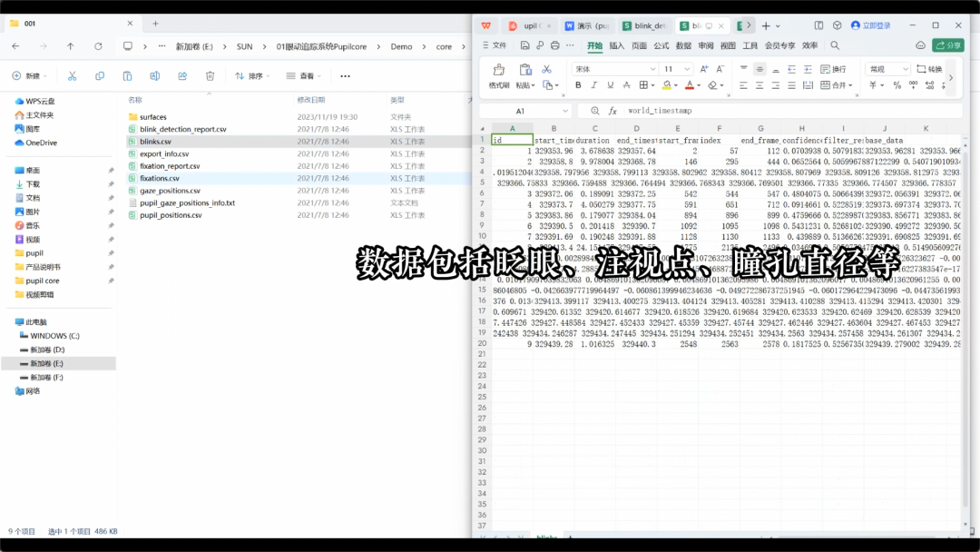
Task: Toggle Underline formatting in WPS
Action: click(x=611, y=85)
